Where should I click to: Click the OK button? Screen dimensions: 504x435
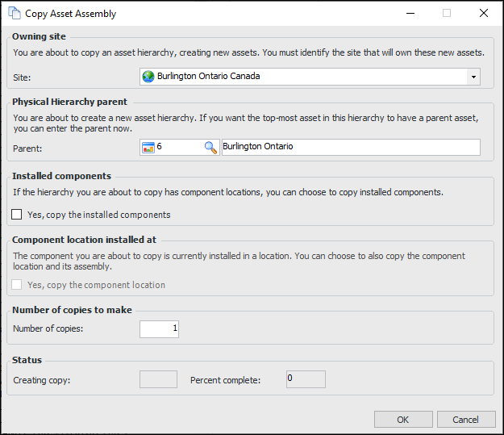pyautogui.click(x=403, y=419)
